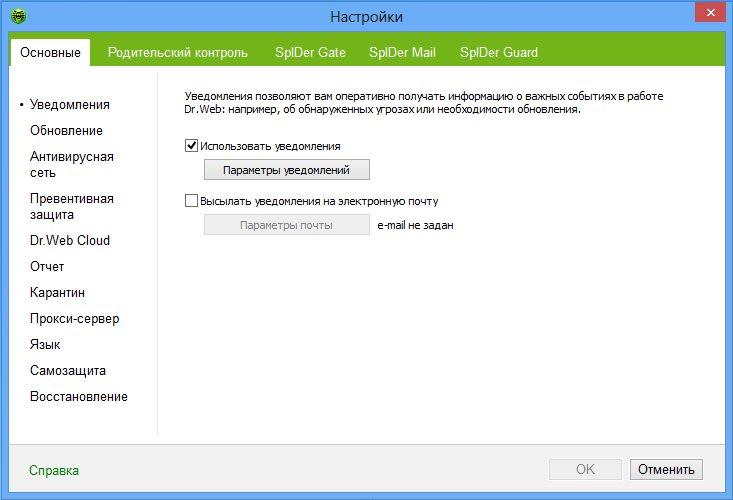Open the SpIDer Mail tab
Screen dimensions: 733x500
(x=402, y=52)
